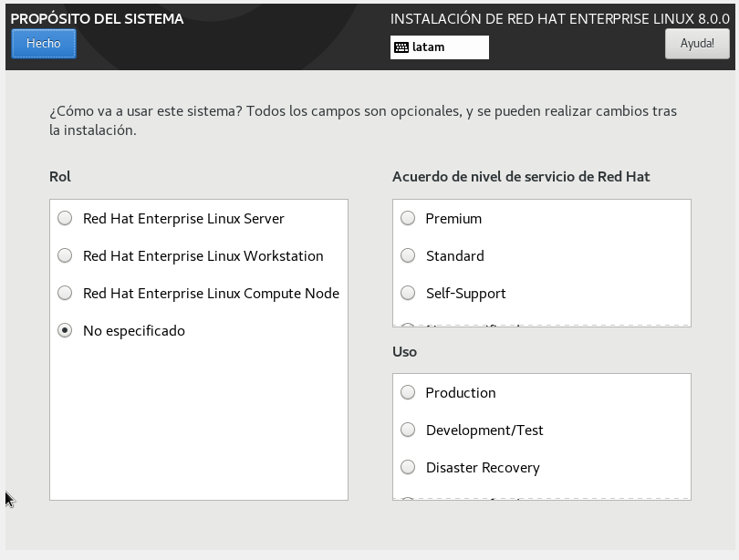Click the Acuerdo de nivel de servicio heading

pos(521,177)
